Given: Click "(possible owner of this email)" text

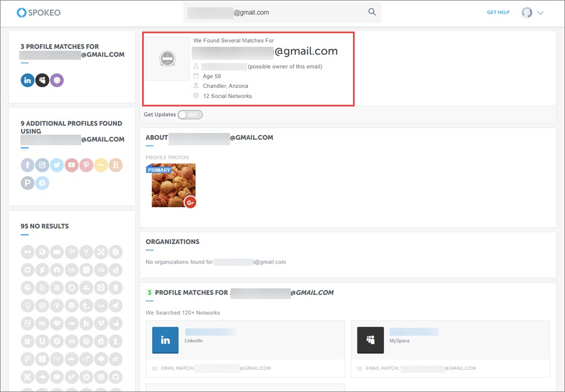Looking at the screenshot, I should 285,66.
